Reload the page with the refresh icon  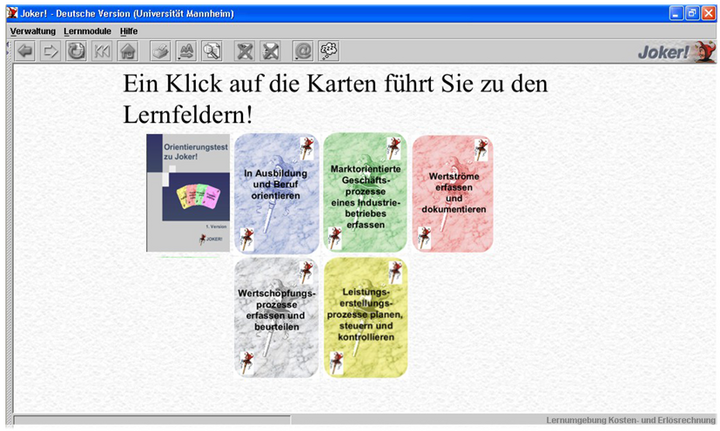coord(76,51)
